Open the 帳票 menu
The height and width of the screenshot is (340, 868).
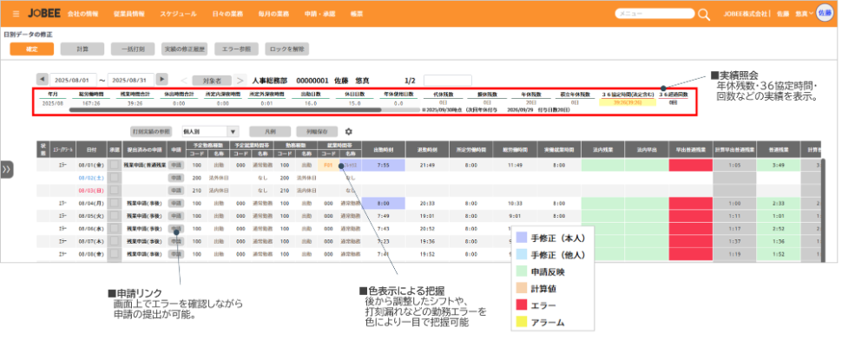(x=357, y=14)
